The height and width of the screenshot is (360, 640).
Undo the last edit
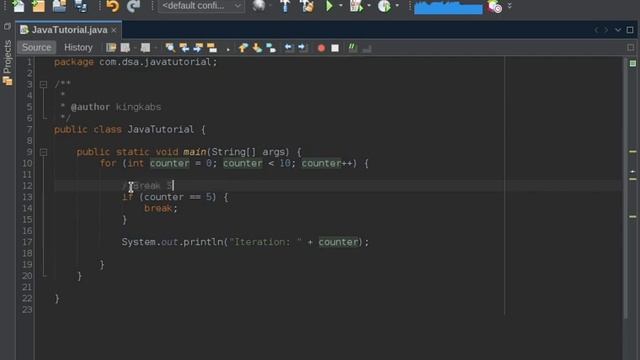click(x=112, y=6)
